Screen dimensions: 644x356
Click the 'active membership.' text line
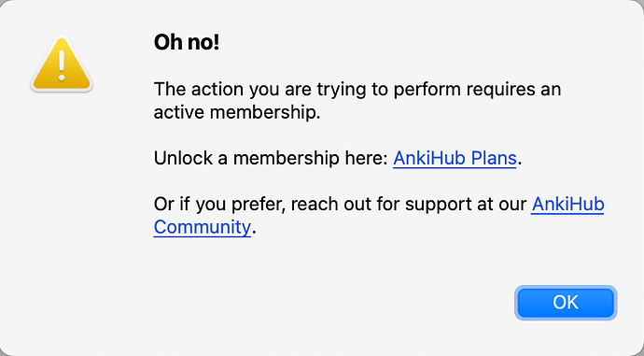point(237,112)
